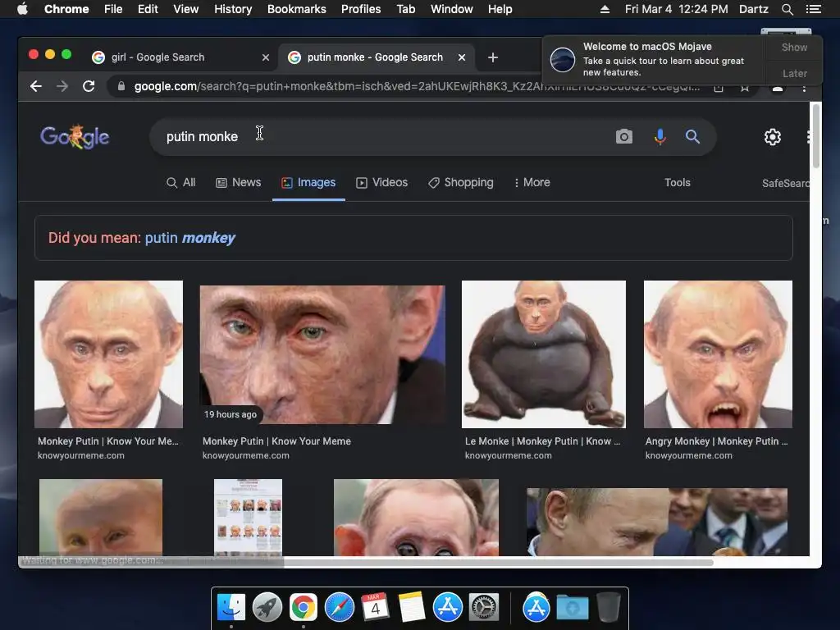Viewport: 840px width, 630px height.
Task: Open a new tab with plus button
Action: tap(493, 57)
